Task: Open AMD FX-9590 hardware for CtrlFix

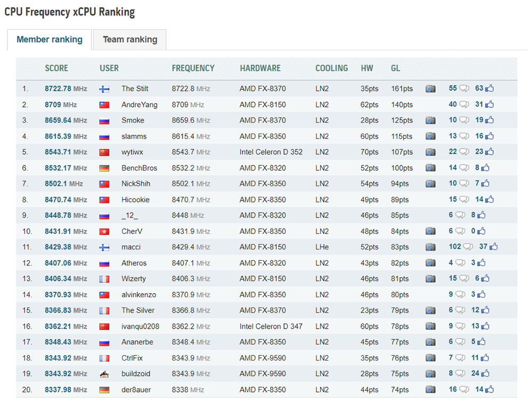Action: [263, 358]
